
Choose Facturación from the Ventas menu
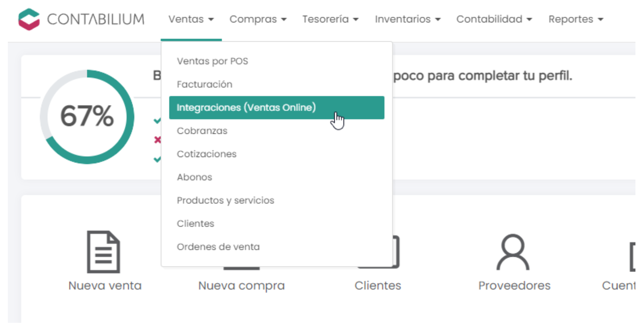[204, 84]
